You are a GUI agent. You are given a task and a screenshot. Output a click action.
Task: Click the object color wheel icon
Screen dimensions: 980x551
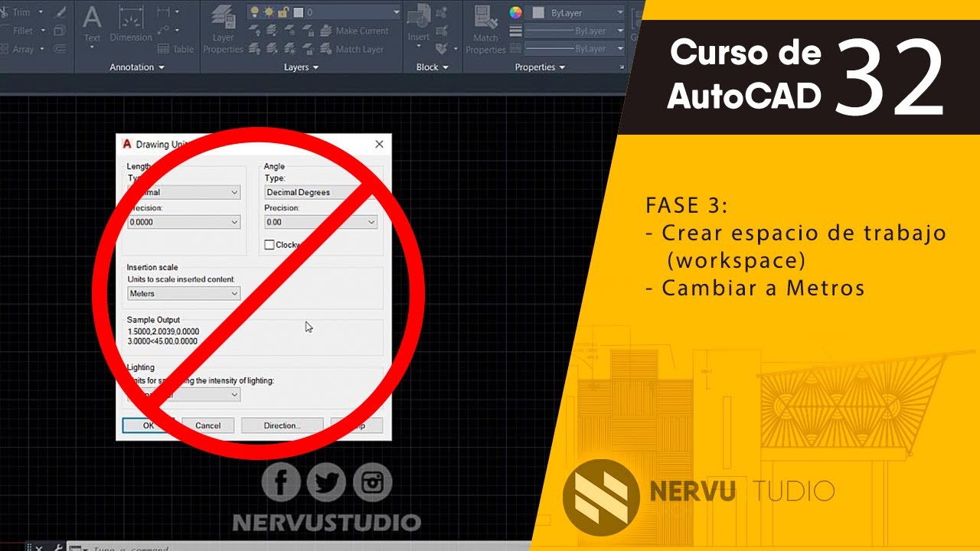coord(516,12)
